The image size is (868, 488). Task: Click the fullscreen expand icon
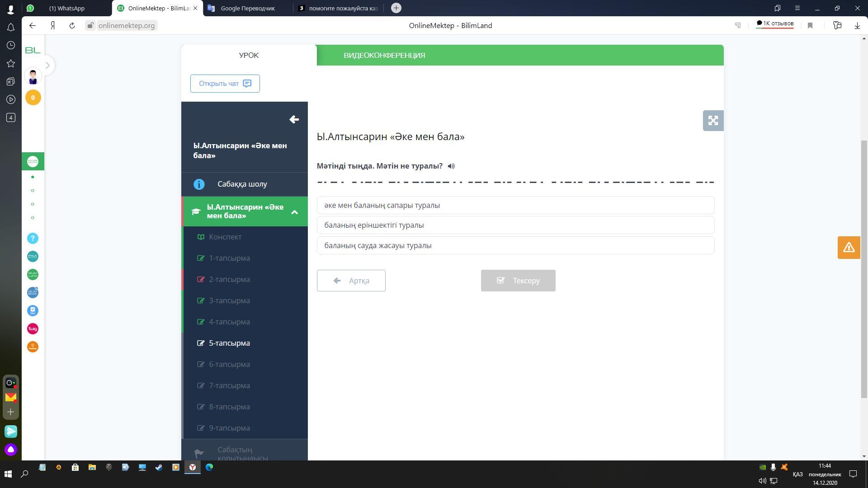[x=713, y=121]
